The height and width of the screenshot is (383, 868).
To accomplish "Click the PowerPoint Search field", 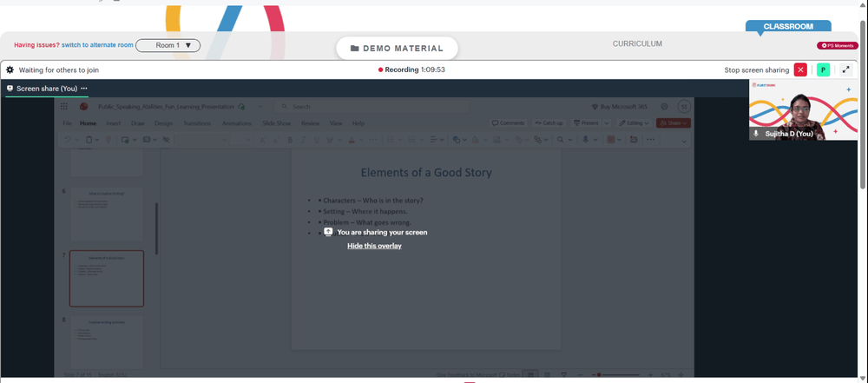I will point(372,107).
